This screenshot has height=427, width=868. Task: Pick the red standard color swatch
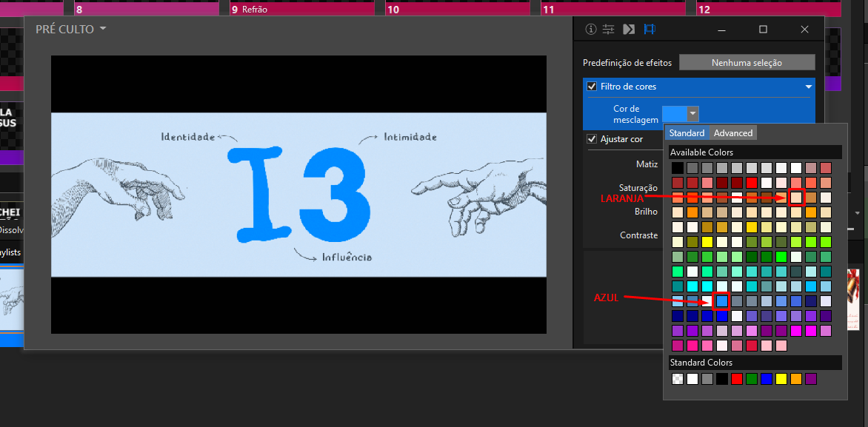tap(737, 379)
